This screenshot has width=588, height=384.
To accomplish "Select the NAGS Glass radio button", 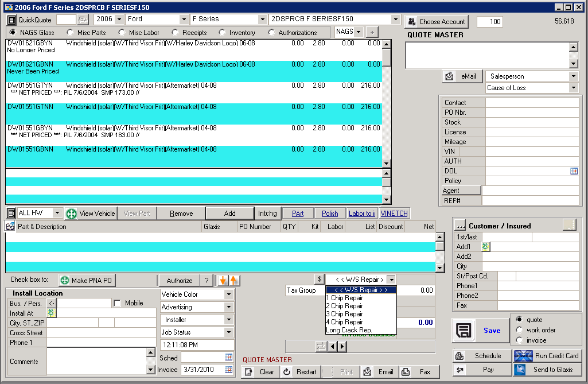I will pyautogui.click(x=13, y=32).
